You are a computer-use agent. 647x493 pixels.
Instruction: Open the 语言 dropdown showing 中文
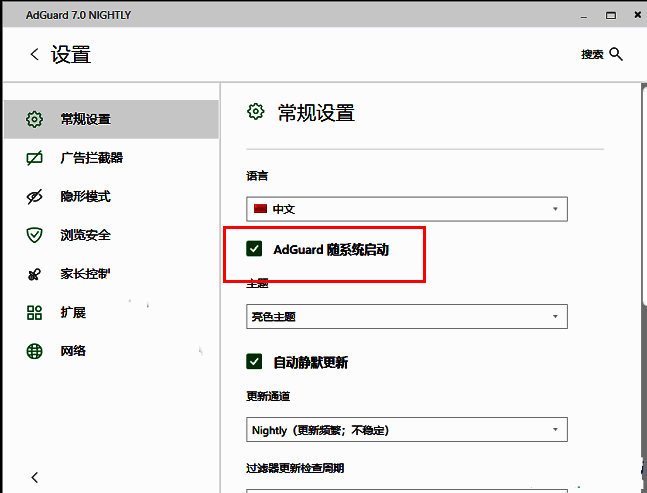[x=407, y=209]
